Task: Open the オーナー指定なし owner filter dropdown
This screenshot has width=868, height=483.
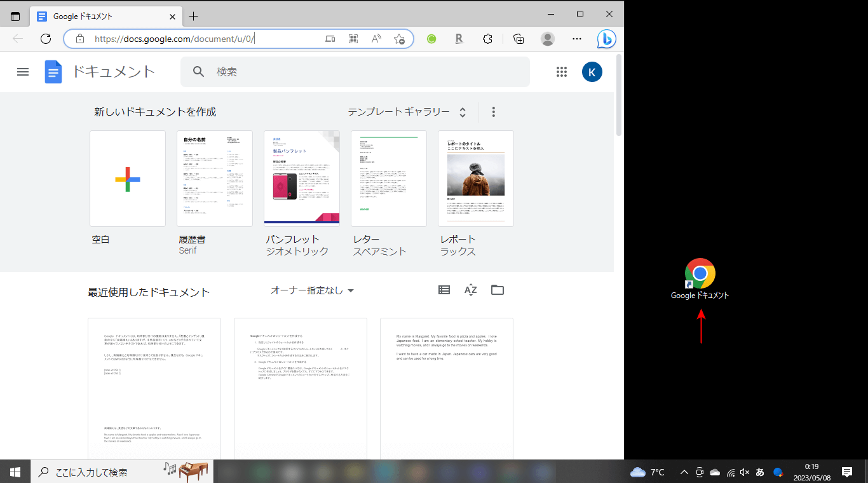Action: pos(312,290)
